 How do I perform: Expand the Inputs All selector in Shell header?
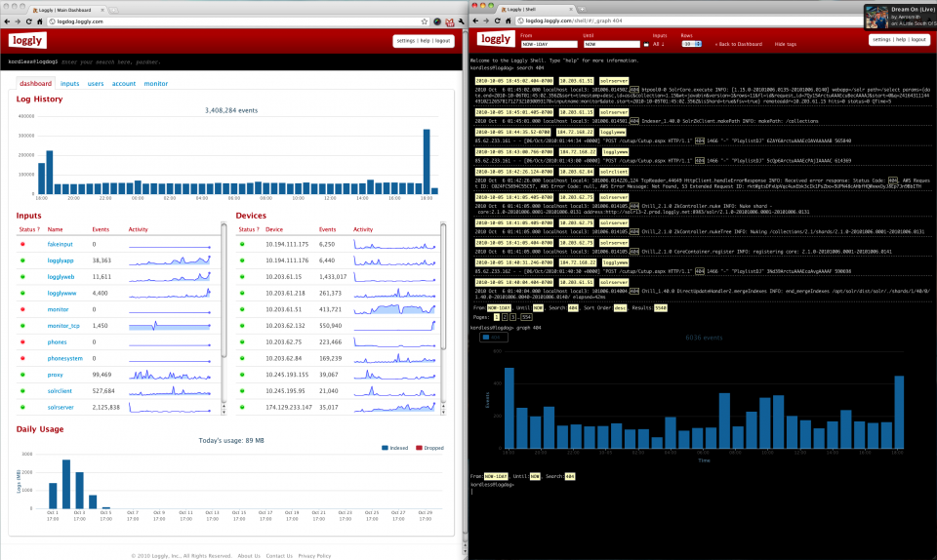(659, 44)
